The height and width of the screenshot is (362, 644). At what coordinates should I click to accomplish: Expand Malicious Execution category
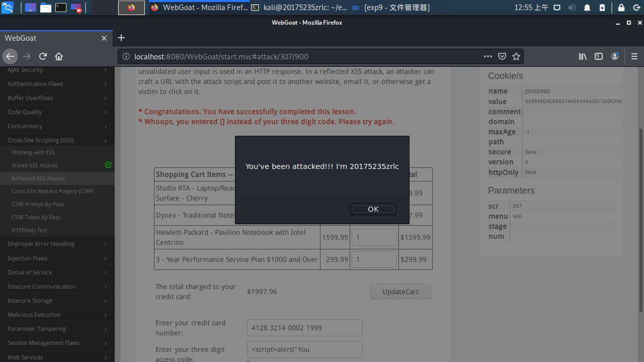[57, 315]
